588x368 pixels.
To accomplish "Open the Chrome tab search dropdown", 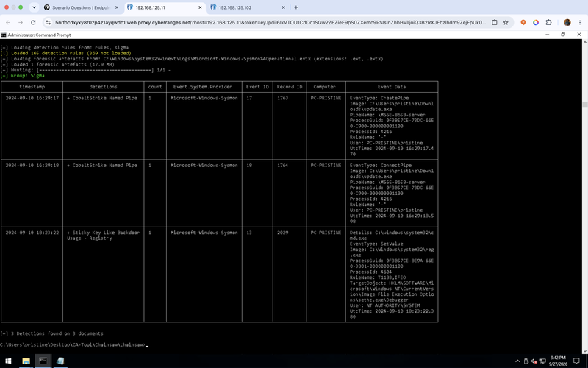I will coord(34,7).
